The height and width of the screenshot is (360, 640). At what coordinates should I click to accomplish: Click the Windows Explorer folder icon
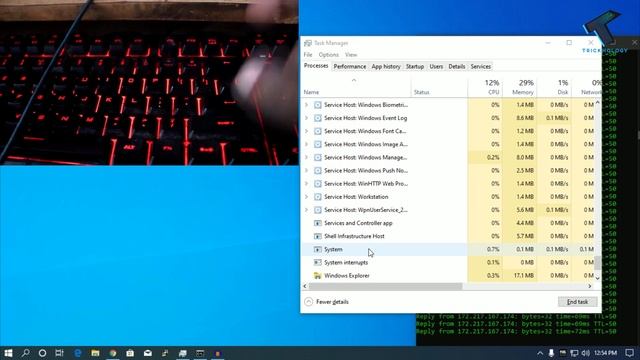point(318,276)
